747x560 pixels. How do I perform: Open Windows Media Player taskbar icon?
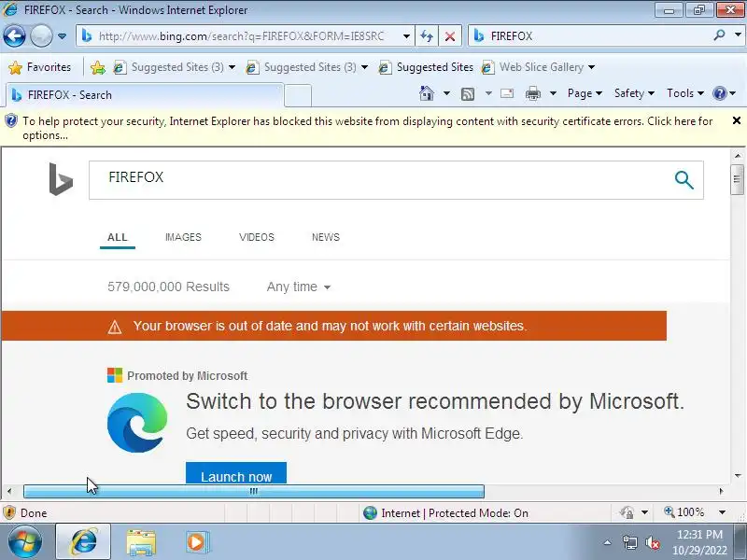click(196, 542)
